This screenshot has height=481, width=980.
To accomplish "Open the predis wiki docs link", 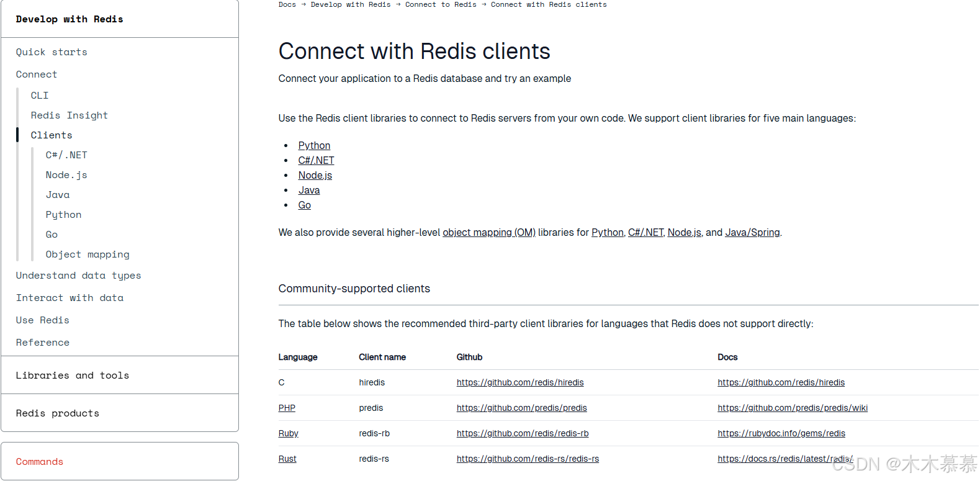I will point(793,408).
